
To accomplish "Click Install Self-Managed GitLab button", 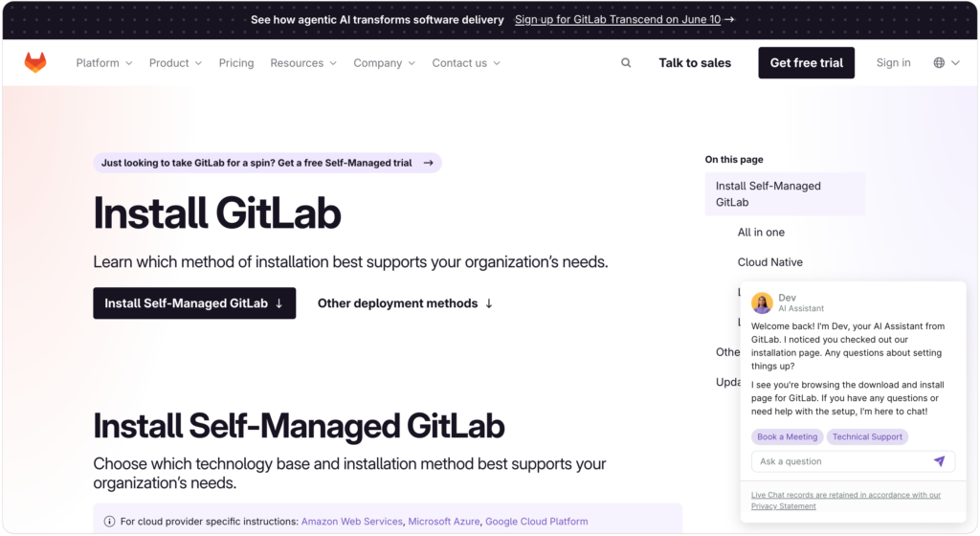I will click(x=194, y=303).
